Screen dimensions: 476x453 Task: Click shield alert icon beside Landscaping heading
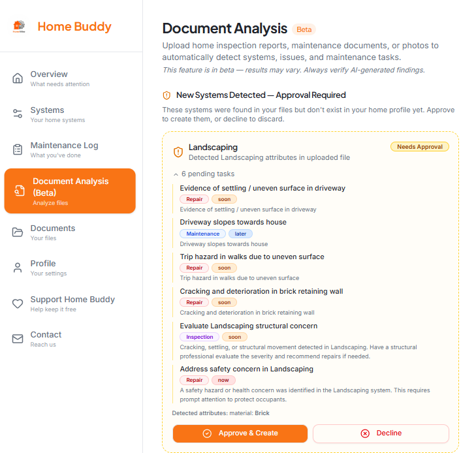point(178,152)
